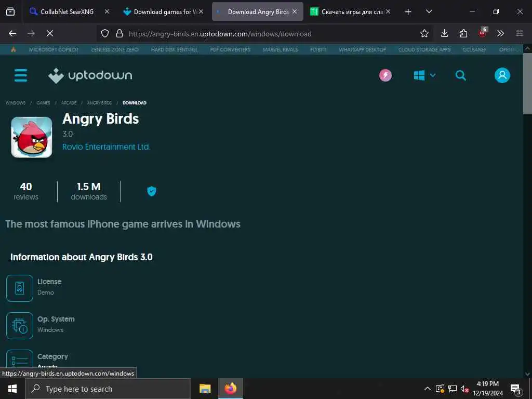Go back to previous page
Viewport: 532px width, 399px height.
coord(12,33)
